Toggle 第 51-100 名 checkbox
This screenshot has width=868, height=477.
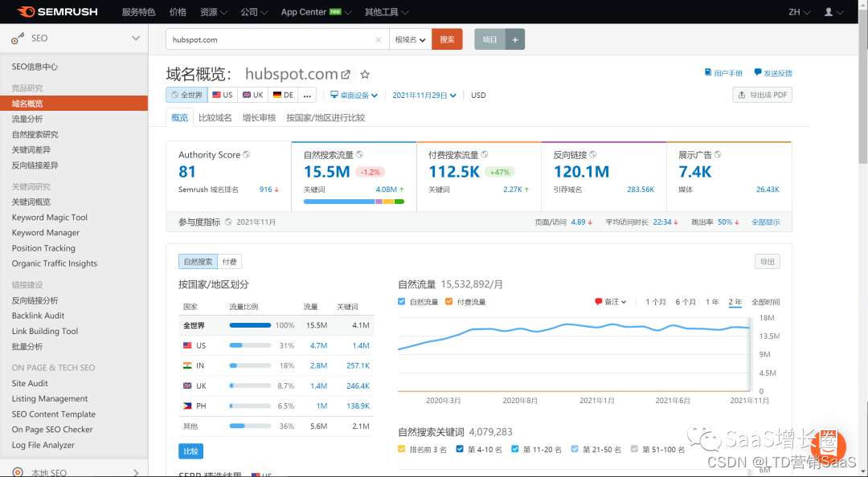point(634,449)
